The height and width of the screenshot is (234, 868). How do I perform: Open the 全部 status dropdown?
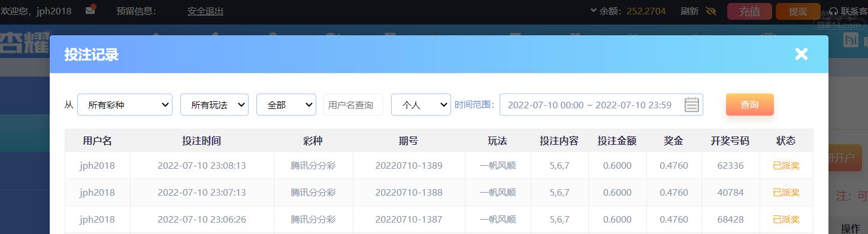click(286, 105)
